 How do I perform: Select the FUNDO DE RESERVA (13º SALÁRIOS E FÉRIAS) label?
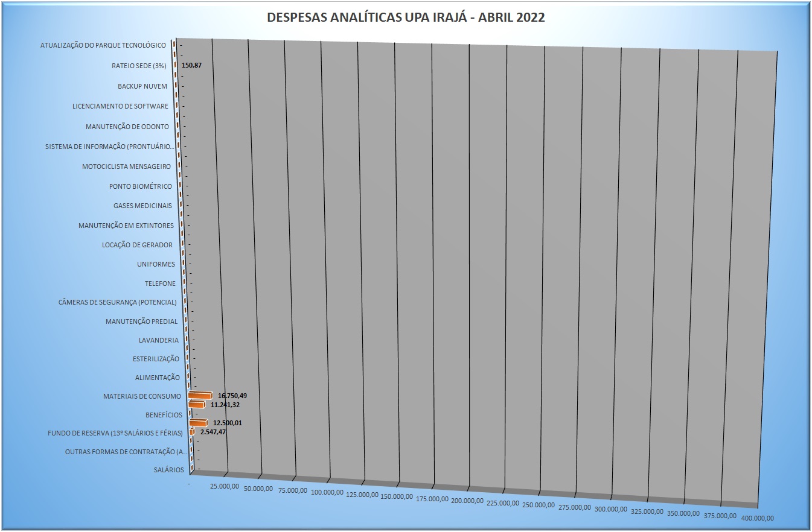tap(115, 433)
